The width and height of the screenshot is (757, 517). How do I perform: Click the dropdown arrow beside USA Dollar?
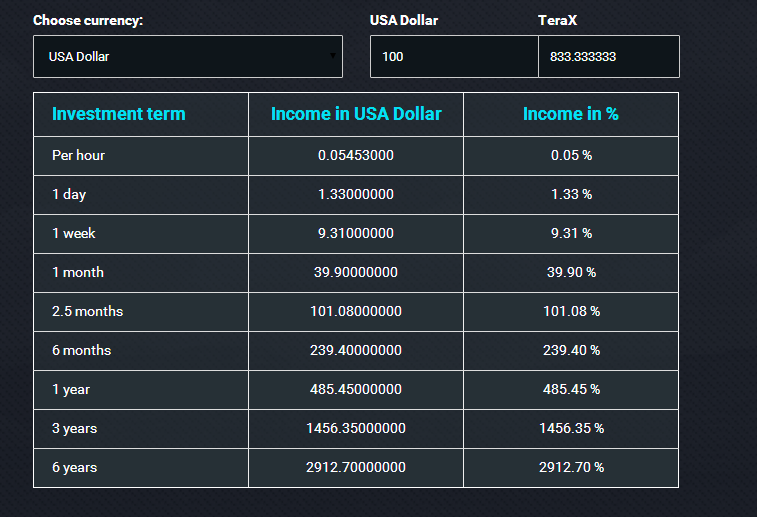click(333, 56)
